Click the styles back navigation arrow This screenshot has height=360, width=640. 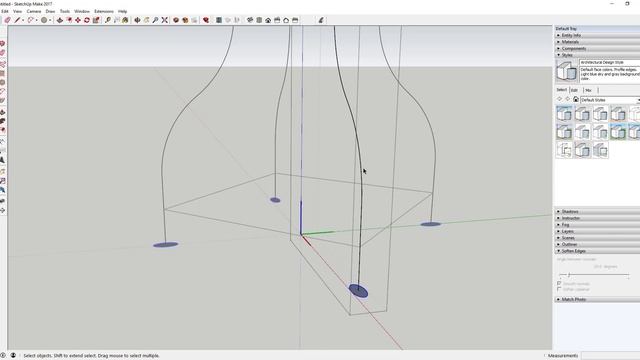click(560, 100)
